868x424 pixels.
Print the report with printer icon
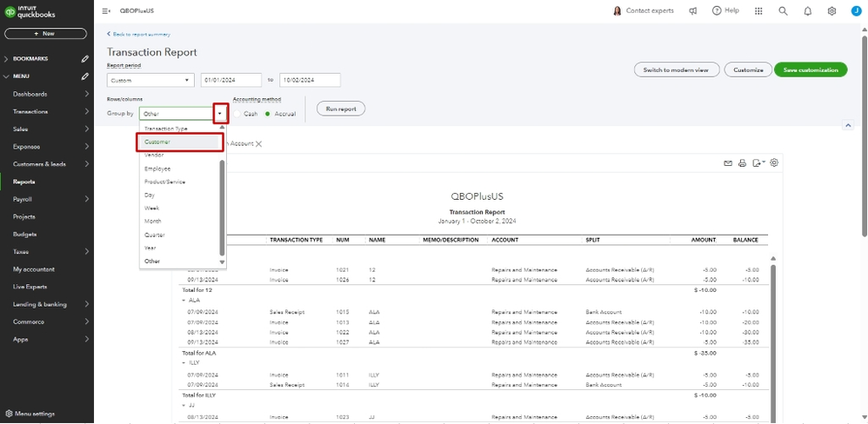(743, 163)
